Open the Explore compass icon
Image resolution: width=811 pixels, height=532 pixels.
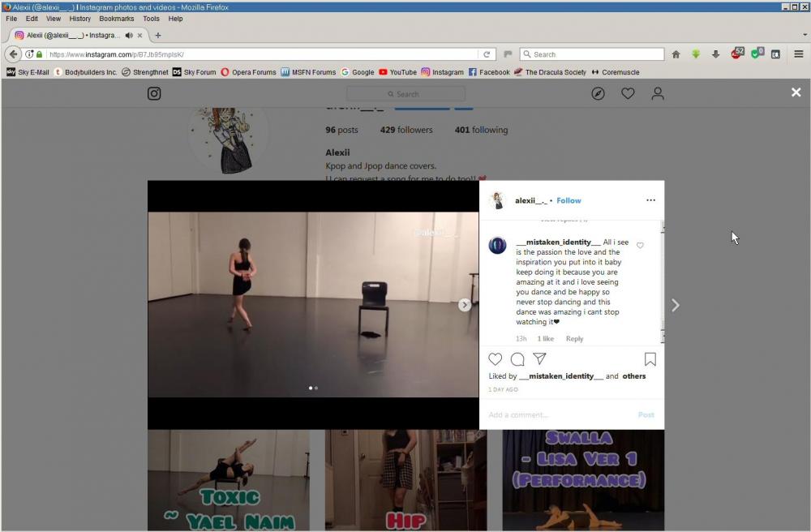(598, 94)
